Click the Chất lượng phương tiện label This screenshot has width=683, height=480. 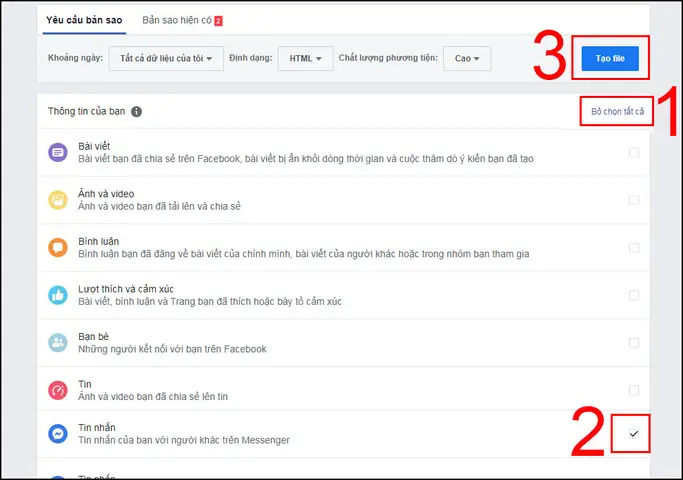388,58
